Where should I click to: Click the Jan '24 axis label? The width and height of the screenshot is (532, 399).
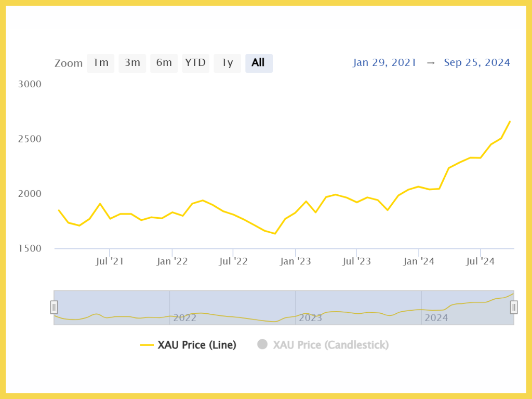click(x=419, y=261)
